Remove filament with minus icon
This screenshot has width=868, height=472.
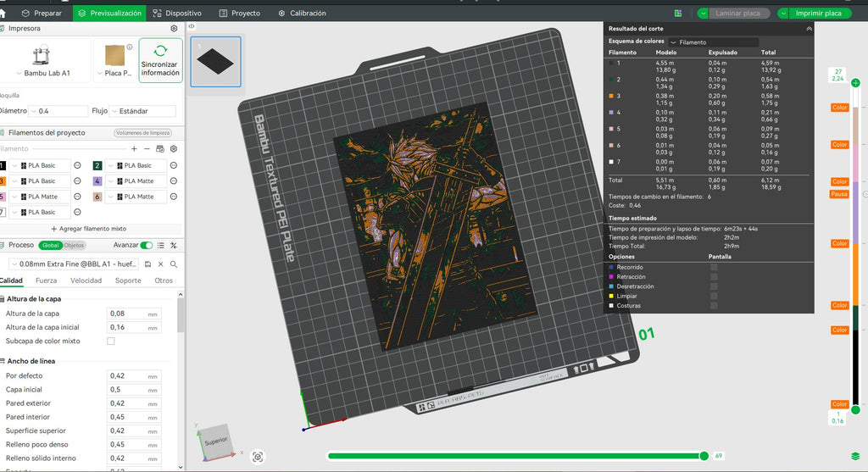[147, 149]
